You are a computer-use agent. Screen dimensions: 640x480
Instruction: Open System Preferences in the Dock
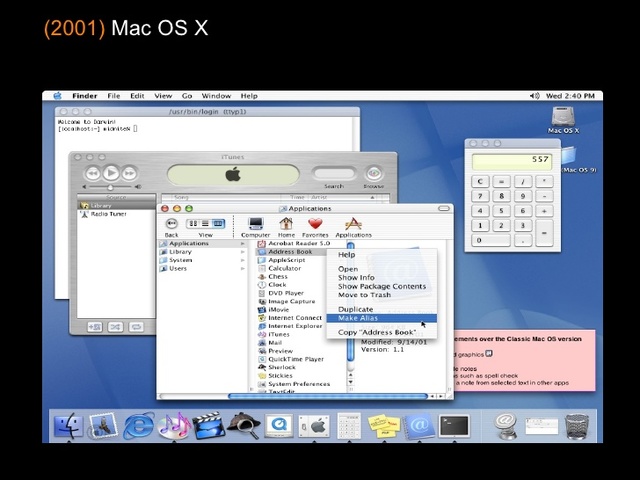[314, 426]
